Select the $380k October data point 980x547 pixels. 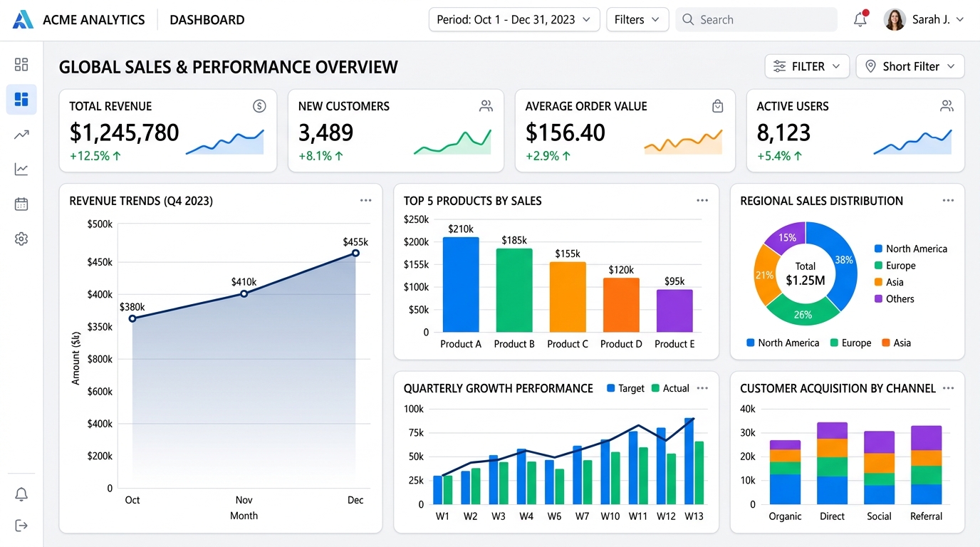(x=132, y=318)
